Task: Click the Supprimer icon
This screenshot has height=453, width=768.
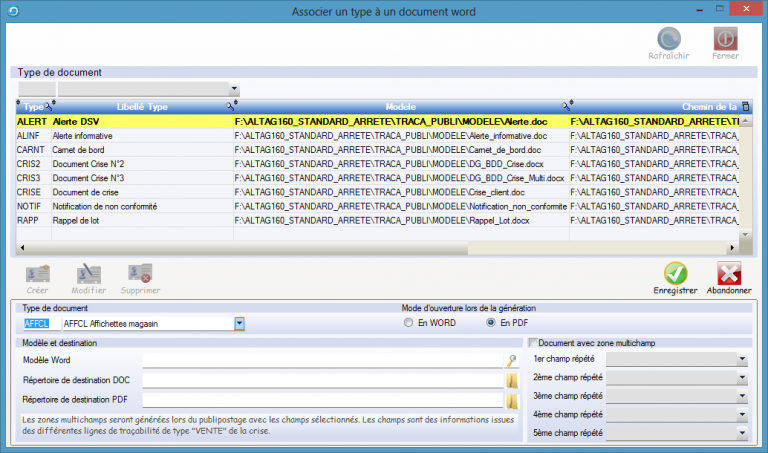Action: click(139, 273)
